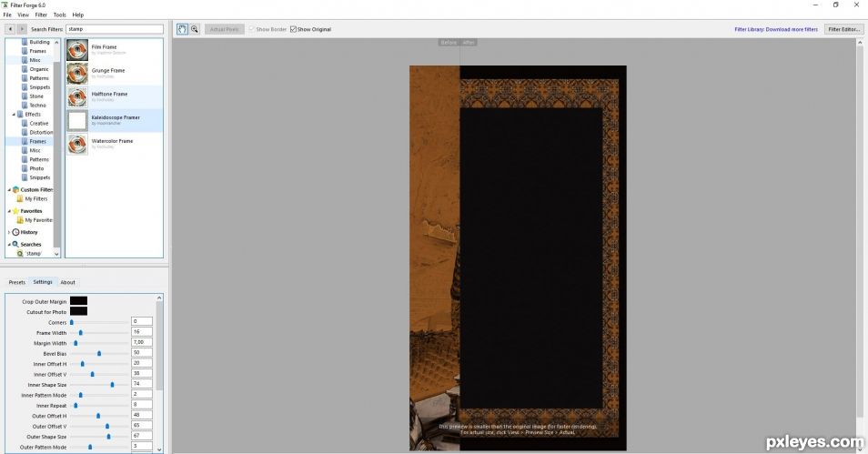This screenshot has width=868, height=454.
Task: Switch to the About tab
Action: point(67,282)
